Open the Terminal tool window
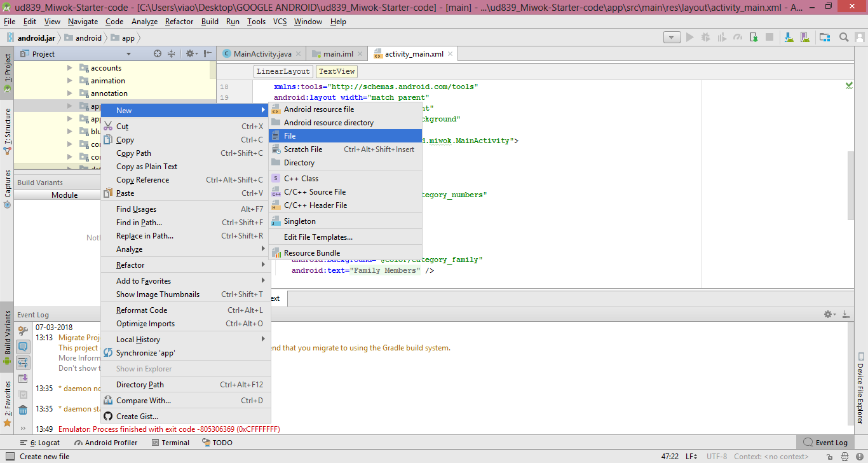The image size is (868, 463). coord(170,442)
